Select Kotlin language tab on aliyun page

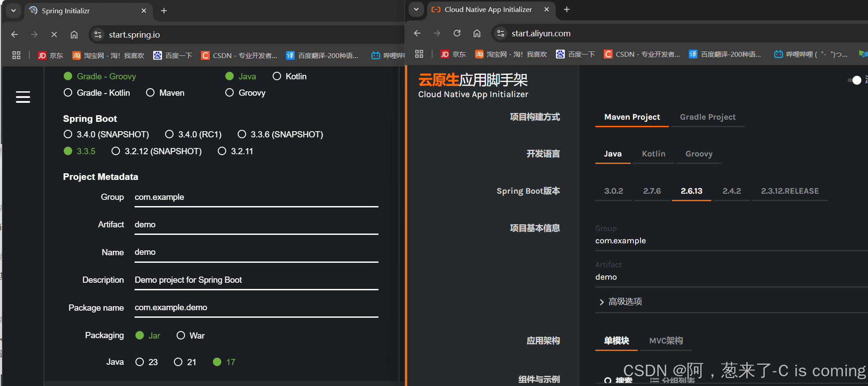click(x=654, y=154)
